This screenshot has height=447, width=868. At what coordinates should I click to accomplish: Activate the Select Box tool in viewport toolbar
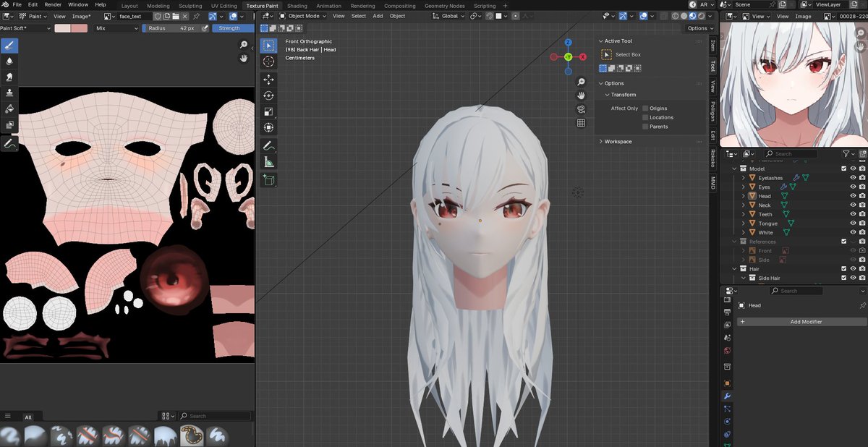pyautogui.click(x=268, y=46)
